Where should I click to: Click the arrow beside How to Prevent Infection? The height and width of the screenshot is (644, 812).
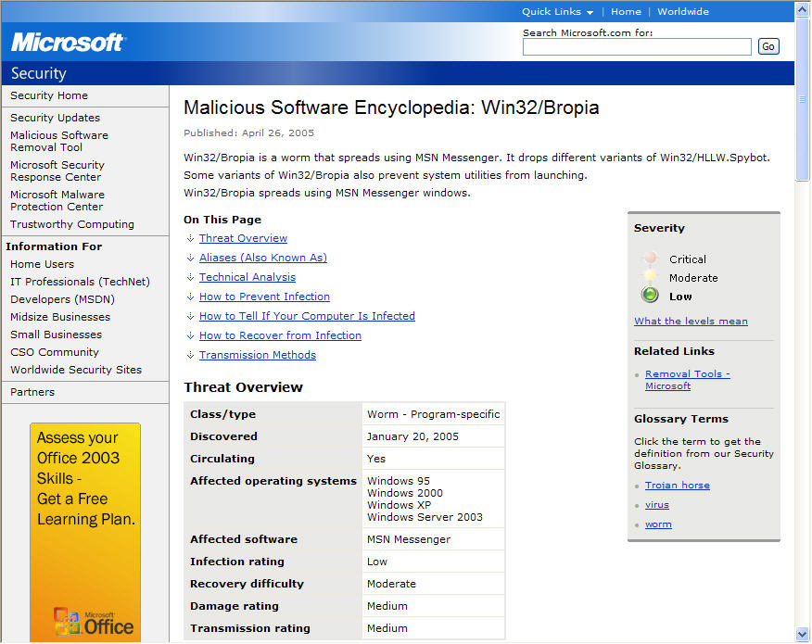(190, 297)
